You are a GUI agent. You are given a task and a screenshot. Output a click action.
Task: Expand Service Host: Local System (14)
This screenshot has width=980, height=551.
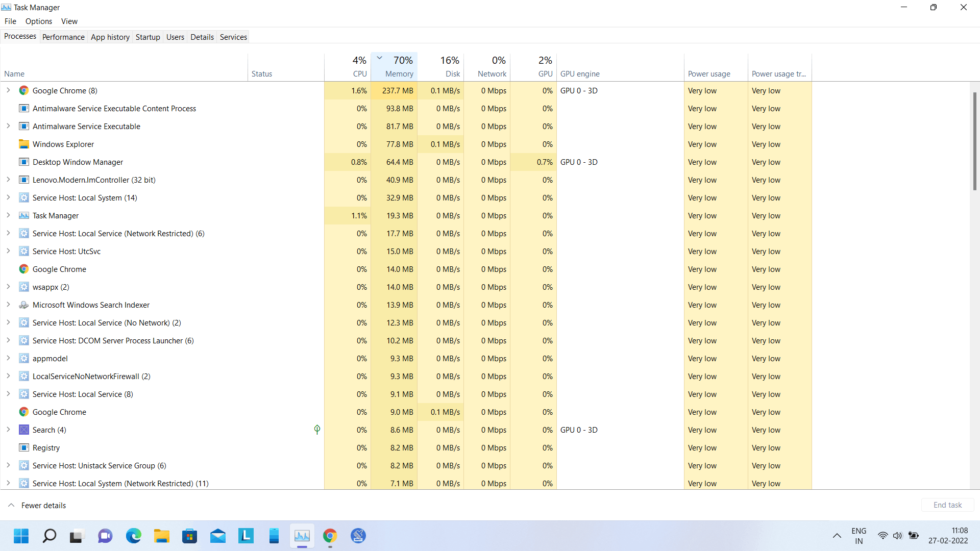pos(8,197)
